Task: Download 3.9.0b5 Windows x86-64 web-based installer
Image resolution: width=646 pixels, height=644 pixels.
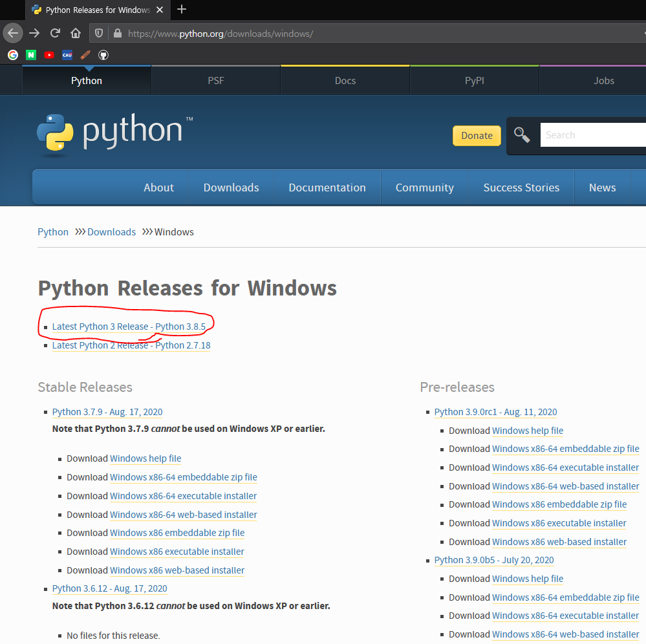Action: pyautogui.click(x=566, y=634)
